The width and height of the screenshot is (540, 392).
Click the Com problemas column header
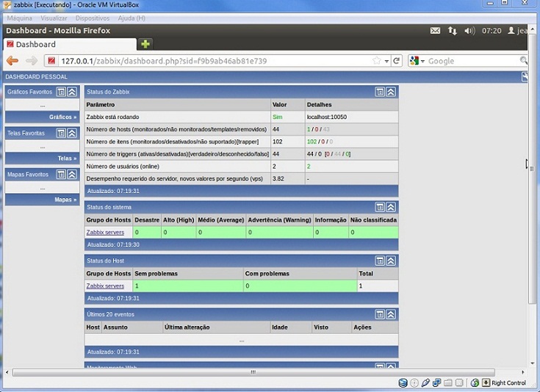coord(300,274)
